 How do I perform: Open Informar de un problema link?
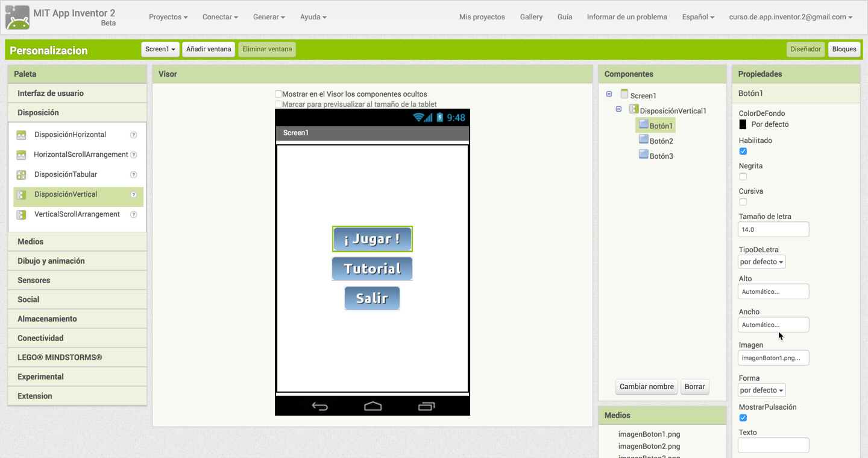pos(627,17)
